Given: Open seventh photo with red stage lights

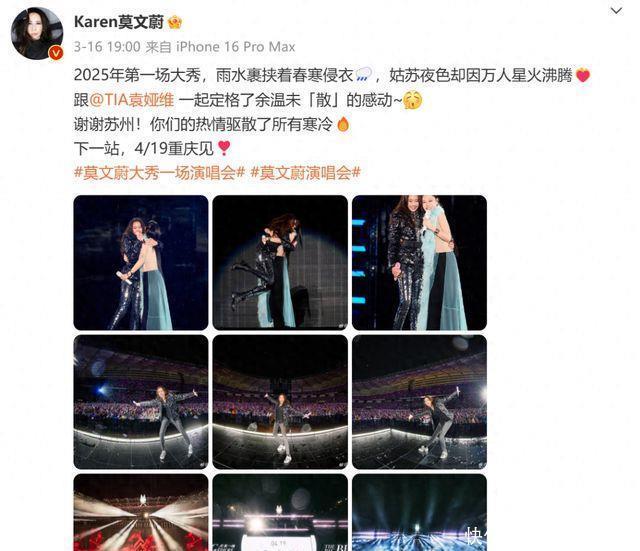Looking at the screenshot, I should (141, 513).
